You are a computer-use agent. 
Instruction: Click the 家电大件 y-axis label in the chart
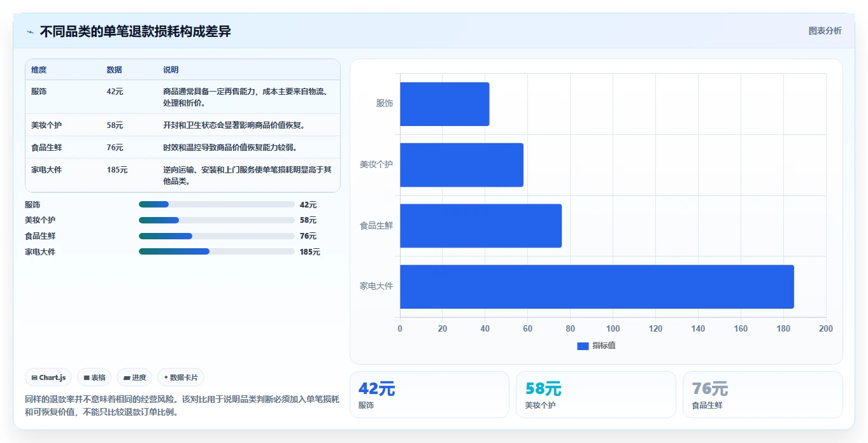376,286
